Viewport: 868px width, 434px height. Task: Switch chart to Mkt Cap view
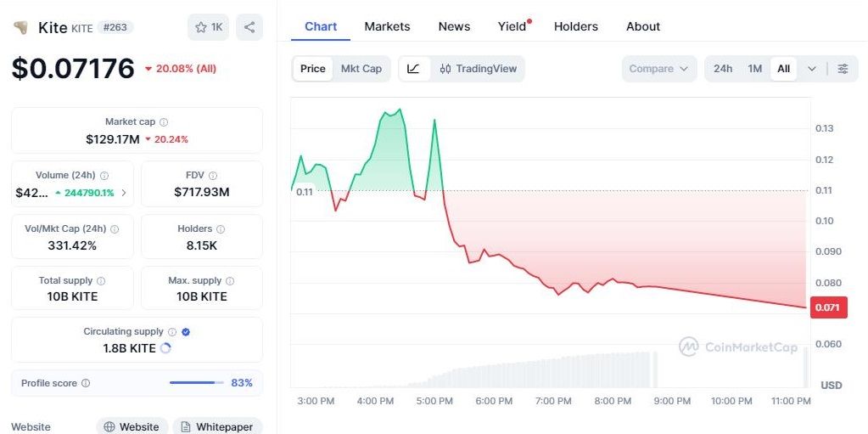point(361,69)
